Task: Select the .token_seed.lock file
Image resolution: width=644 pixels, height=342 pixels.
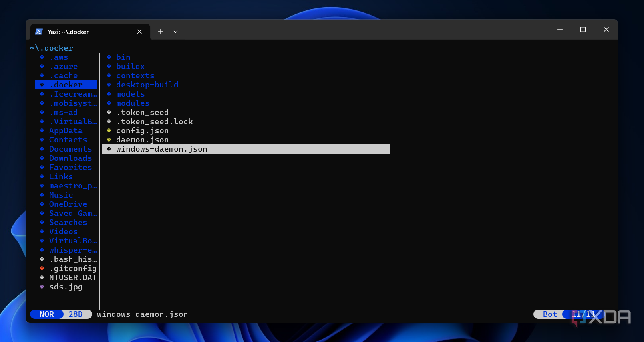Action: click(x=155, y=122)
